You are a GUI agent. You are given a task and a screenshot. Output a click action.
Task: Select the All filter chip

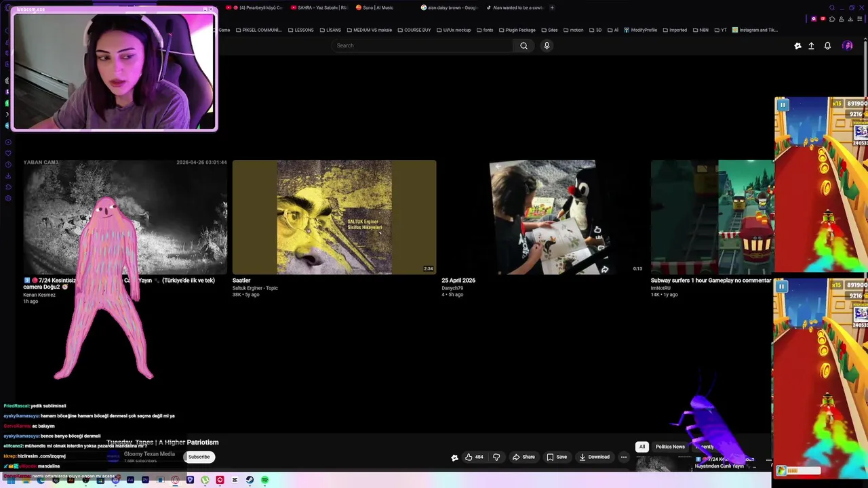pos(642,447)
